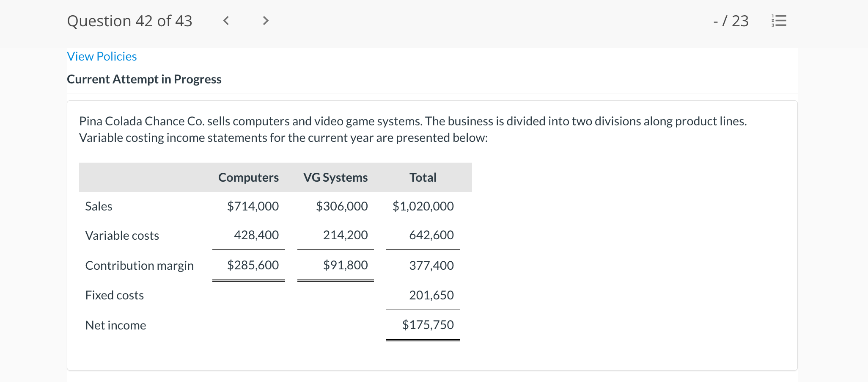The height and width of the screenshot is (382, 868).
Task: Open the View Policies link
Action: coord(102,56)
